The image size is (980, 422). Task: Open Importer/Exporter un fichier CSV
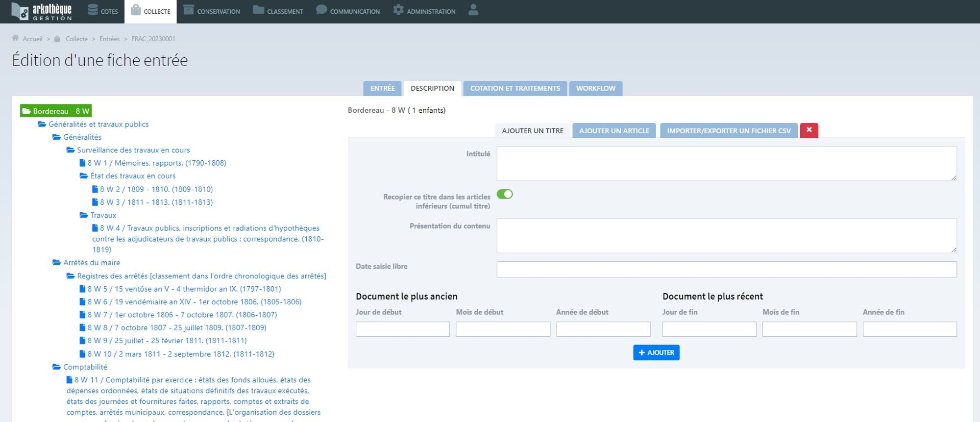[x=729, y=131]
